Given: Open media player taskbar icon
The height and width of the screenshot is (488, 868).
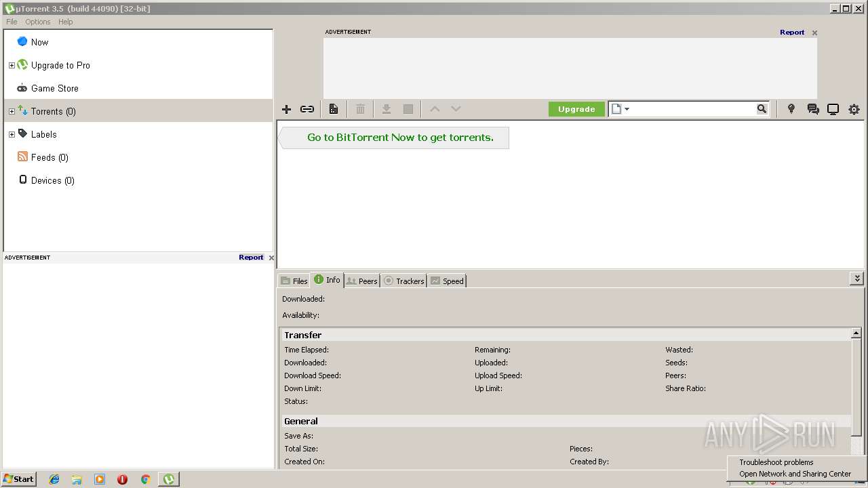Looking at the screenshot, I should click(x=100, y=479).
